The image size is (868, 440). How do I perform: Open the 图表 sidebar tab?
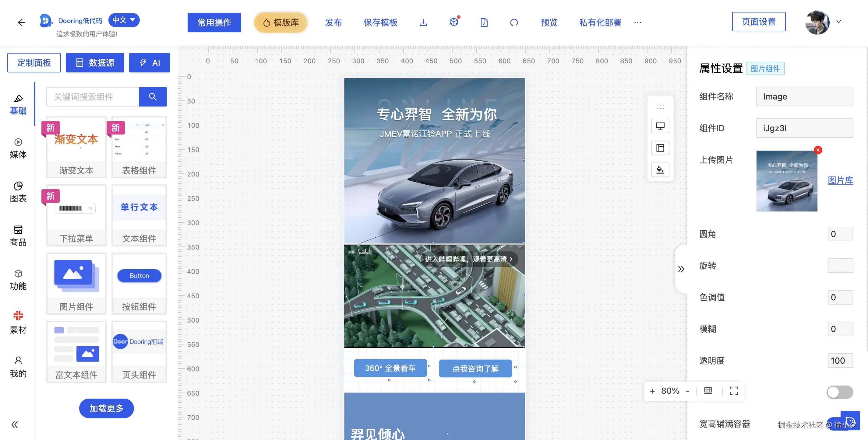[18, 192]
